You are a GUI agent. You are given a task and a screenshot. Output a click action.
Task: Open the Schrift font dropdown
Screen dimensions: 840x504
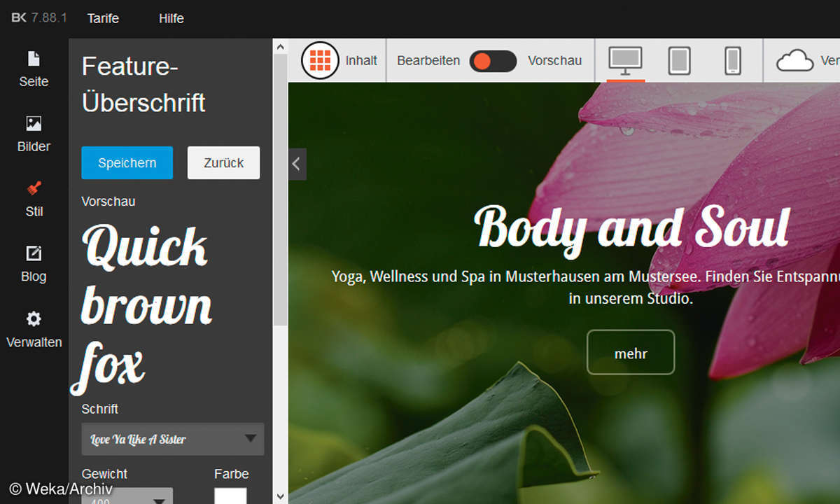point(173,439)
